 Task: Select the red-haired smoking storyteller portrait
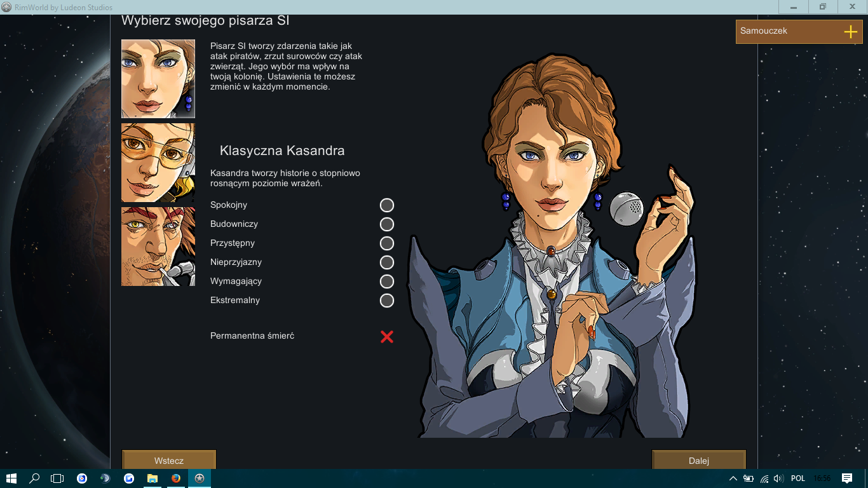158,247
